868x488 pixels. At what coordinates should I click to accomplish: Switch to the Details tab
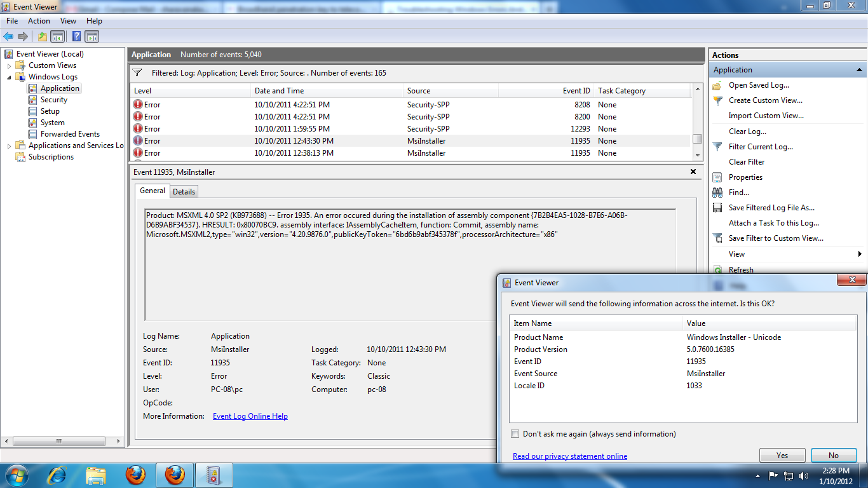click(184, 191)
